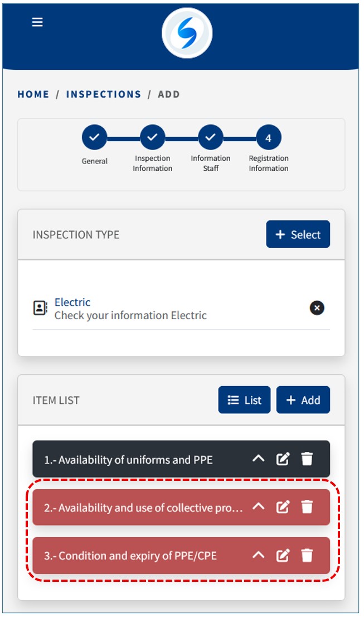Viewport: 364px width, 617px height.
Task: Remove the Electric inspection type
Action: [x=317, y=308]
